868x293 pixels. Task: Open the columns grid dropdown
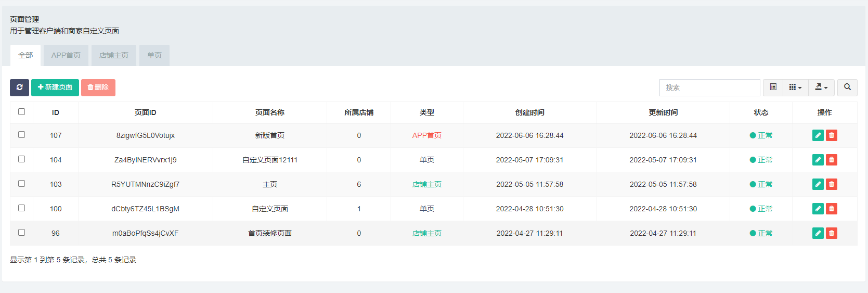click(x=795, y=87)
